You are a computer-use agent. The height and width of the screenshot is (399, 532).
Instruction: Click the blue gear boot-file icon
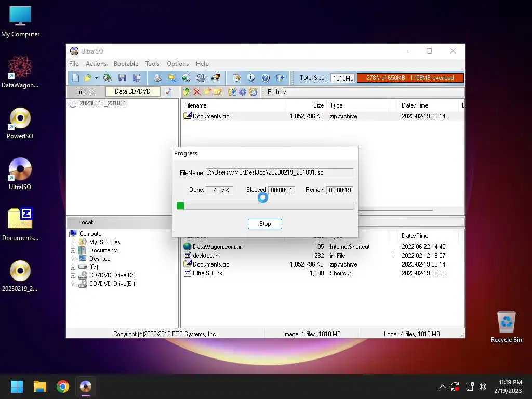click(x=243, y=91)
